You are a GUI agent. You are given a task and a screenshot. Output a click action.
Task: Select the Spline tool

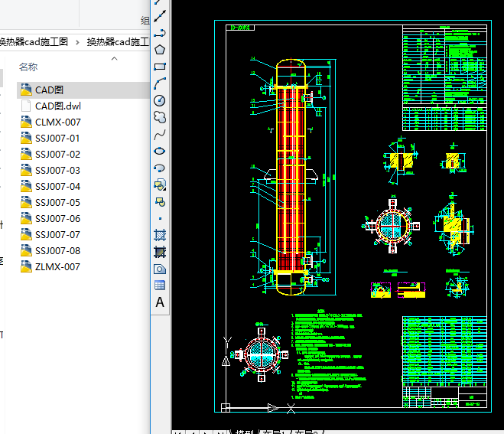coord(160,135)
